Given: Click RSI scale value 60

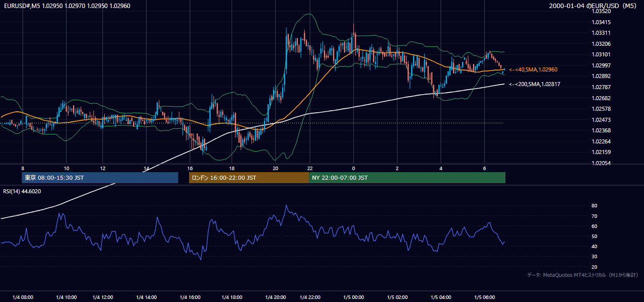Looking at the screenshot, I should (x=594, y=226).
